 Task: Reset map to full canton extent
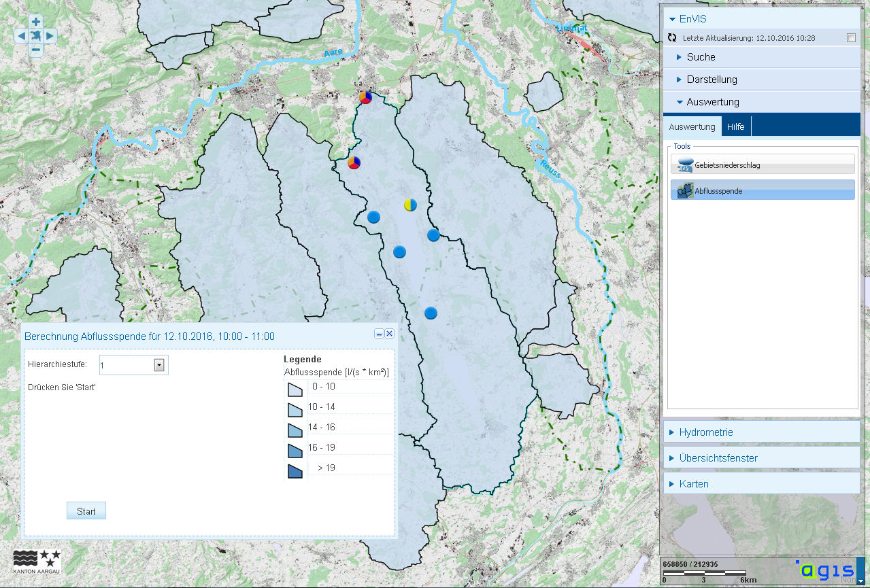pos(36,35)
